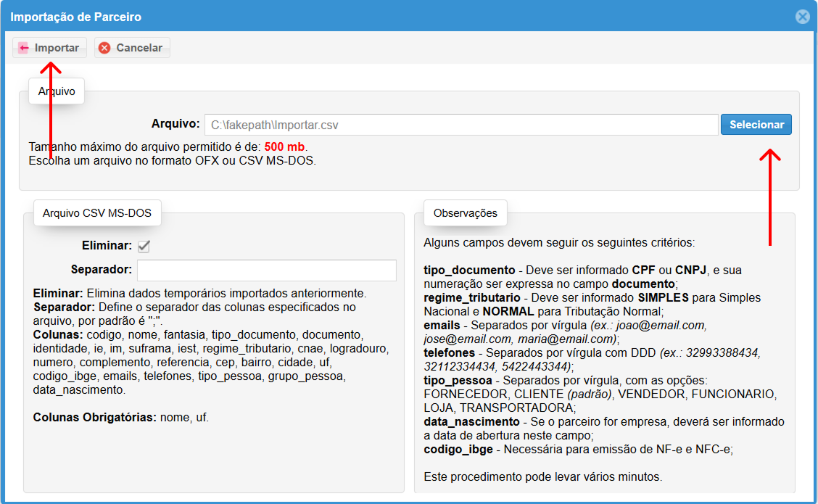
Task: Click the bold tipo_documento term in Observações
Action: 469,270
